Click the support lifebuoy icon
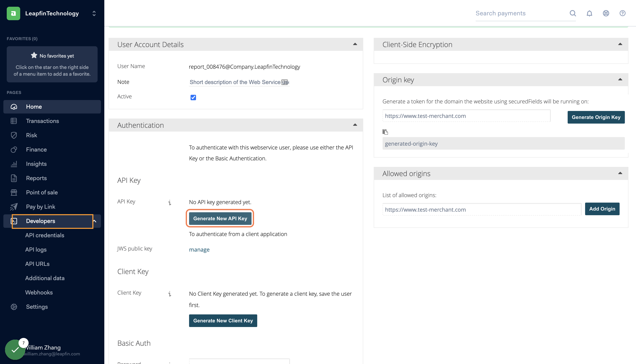This screenshot has width=636, height=364. [606, 13]
